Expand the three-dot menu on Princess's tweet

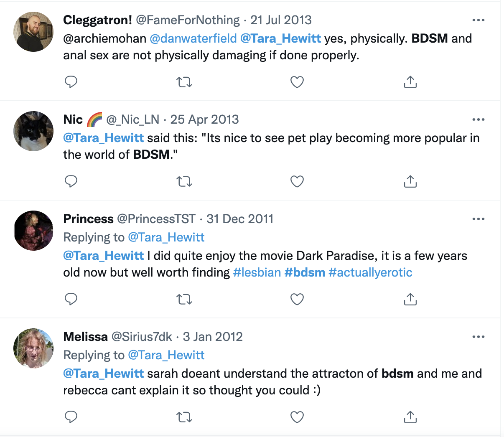pos(478,219)
